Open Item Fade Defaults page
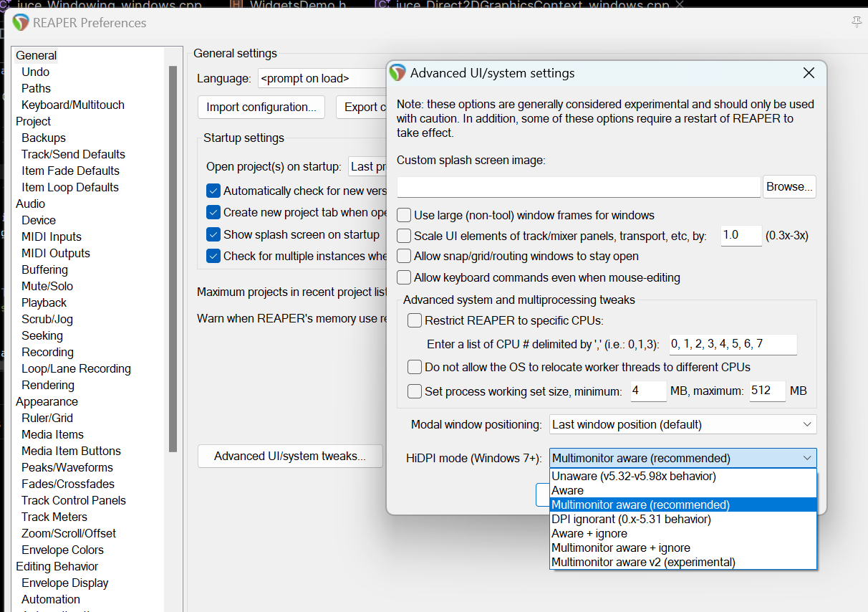 pos(70,171)
